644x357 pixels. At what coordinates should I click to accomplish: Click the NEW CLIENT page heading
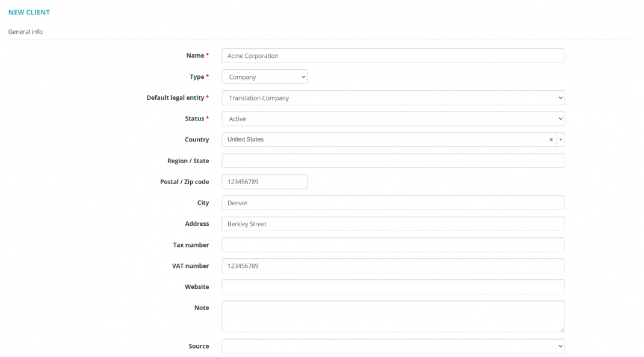(x=29, y=12)
